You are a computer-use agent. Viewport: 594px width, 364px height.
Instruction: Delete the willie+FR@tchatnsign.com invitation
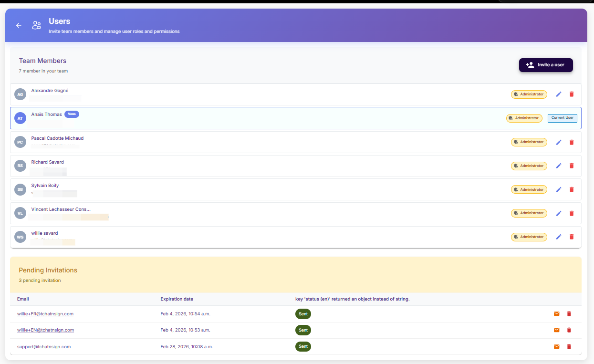pyautogui.click(x=569, y=314)
